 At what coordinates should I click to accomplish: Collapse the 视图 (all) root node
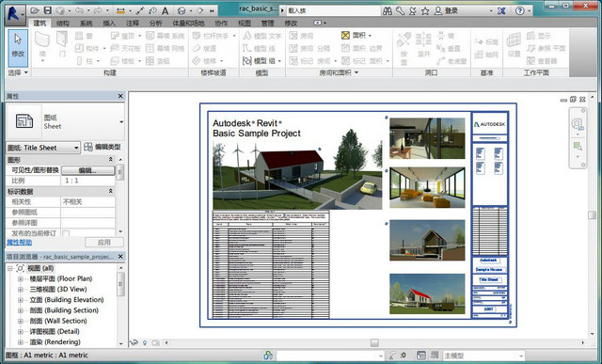(x=10, y=268)
